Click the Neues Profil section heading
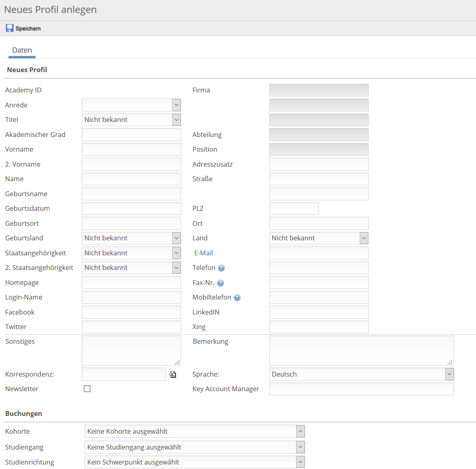476x469 pixels. (27, 70)
